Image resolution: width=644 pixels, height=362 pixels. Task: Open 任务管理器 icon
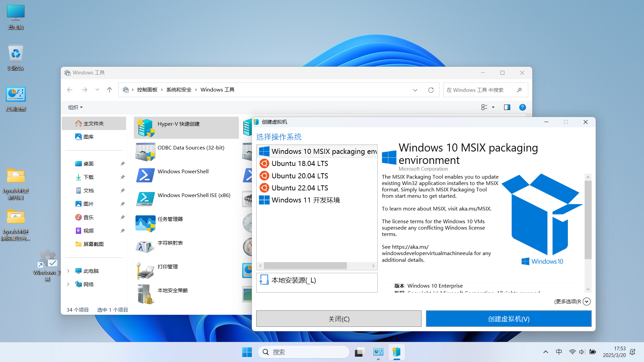coord(146,223)
